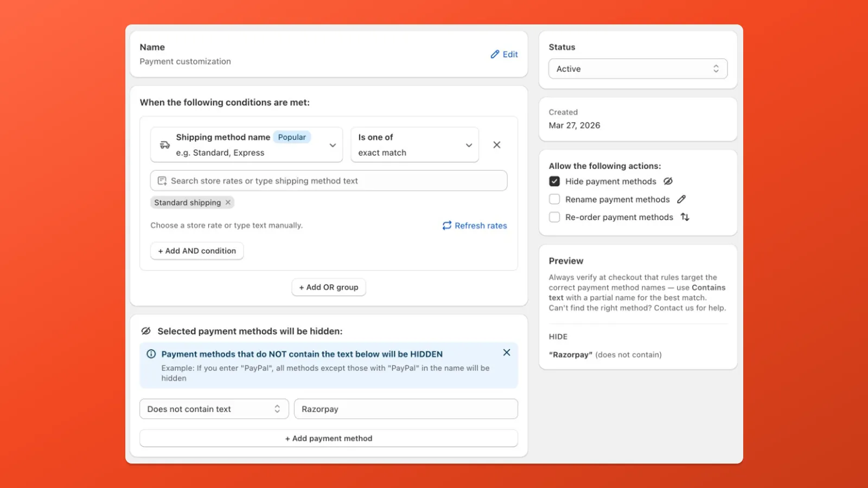Image resolution: width=868 pixels, height=488 pixels.
Task: Click the arrows icon beside Re-order payment methods
Action: click(x=685, y=217)
